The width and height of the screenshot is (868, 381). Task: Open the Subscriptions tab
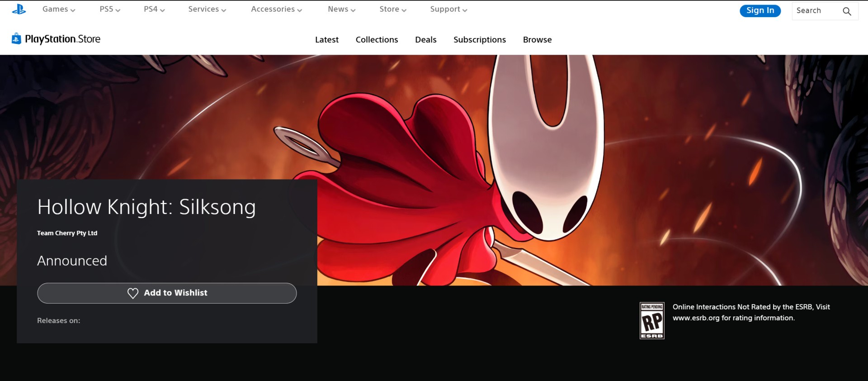point(479,40)
